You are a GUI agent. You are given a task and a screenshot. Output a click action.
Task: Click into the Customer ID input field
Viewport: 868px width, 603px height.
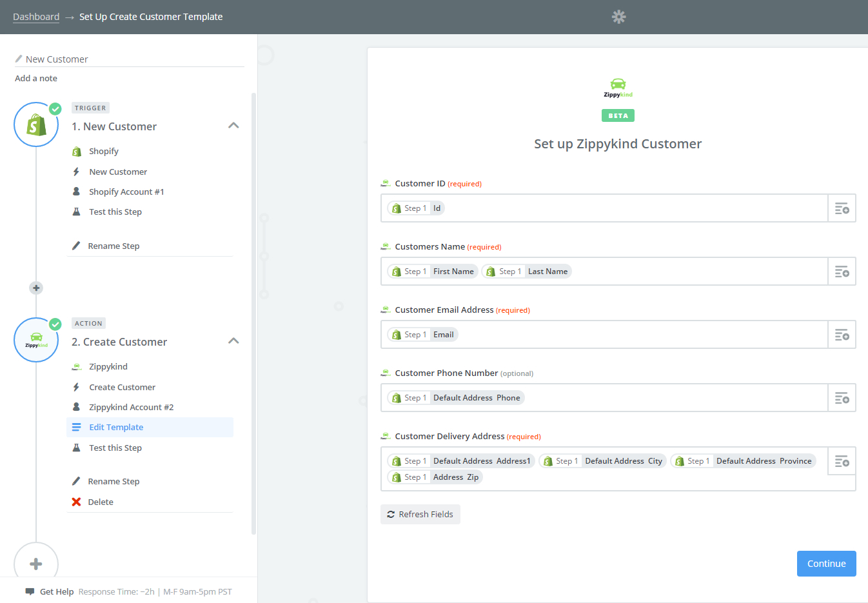pyautogui.click(x=604, y=208)
